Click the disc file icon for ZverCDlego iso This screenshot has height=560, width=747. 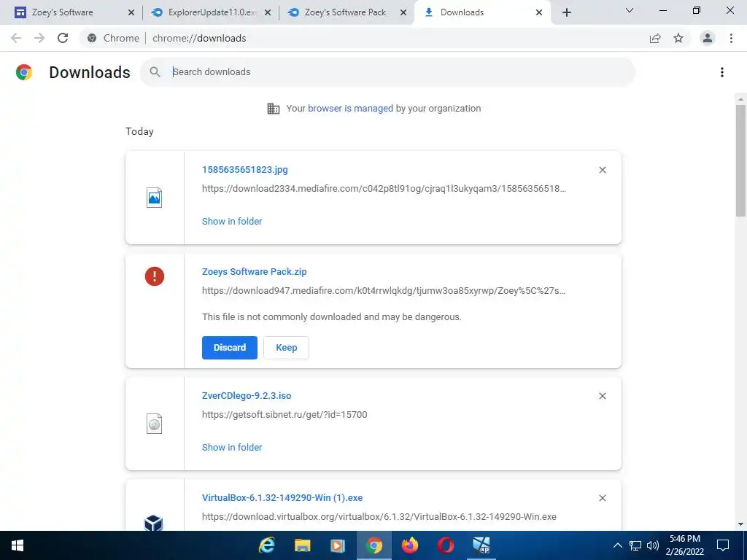(155, 424)
